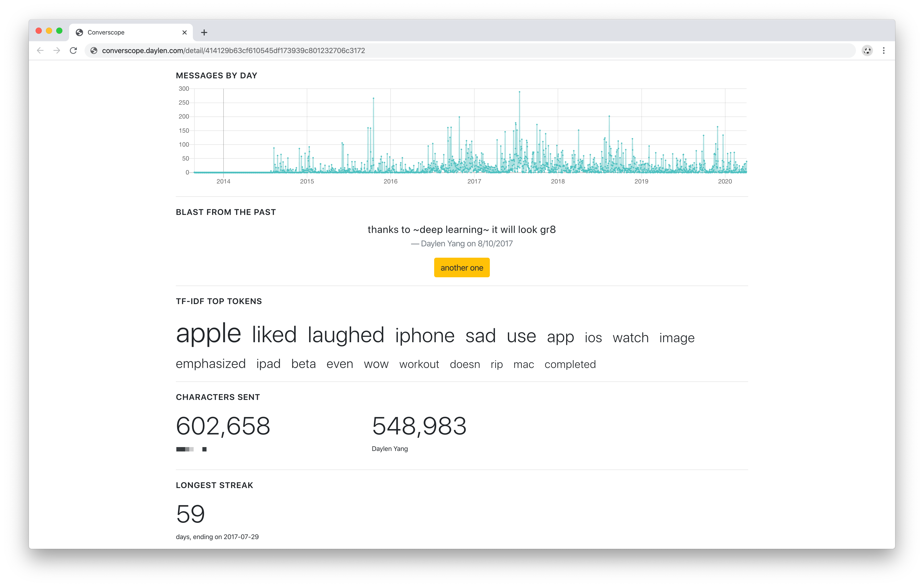The width and height of the screenshot is (924, 587).
Task: Open a new tab with plus icon
Action: tap(204, 32)
